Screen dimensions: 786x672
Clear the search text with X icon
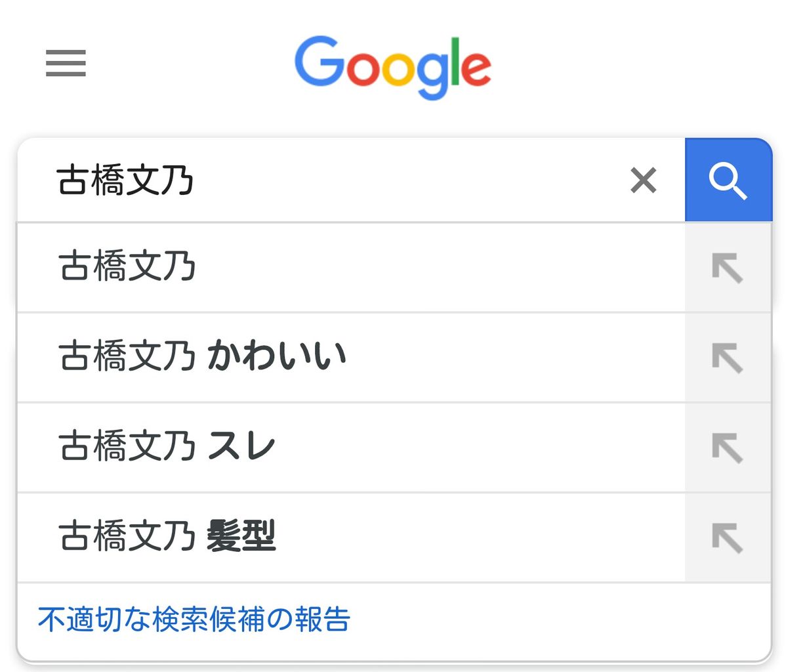pos(643,180)
